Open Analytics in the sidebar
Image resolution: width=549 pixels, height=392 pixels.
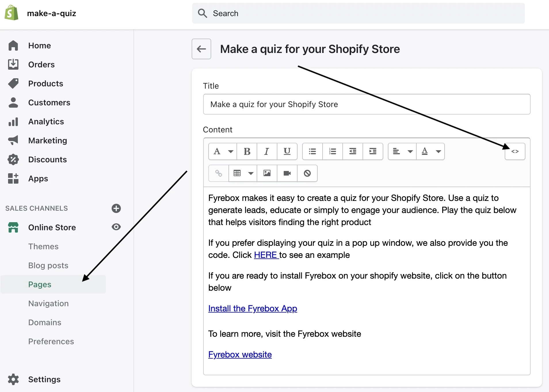click(x=46, y=121)
